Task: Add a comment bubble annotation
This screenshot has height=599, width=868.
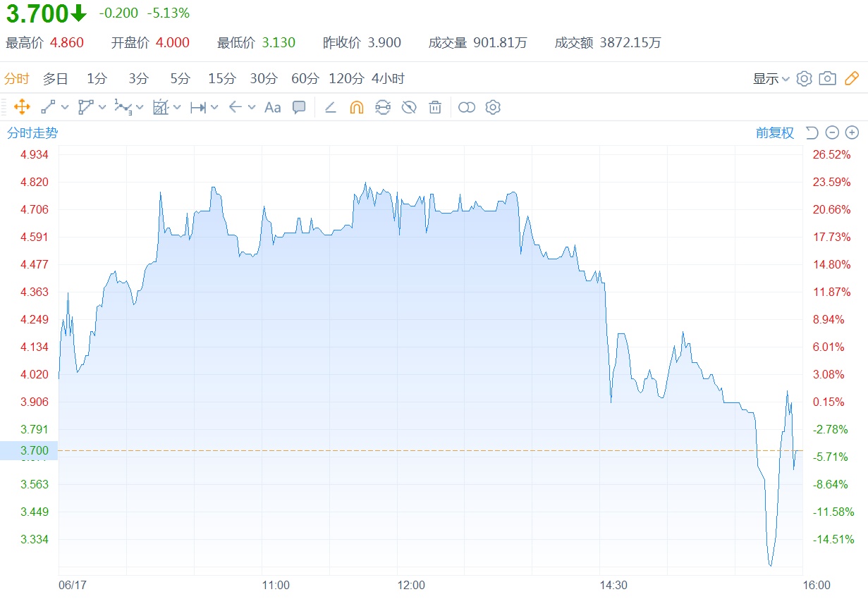Action: click(x=299, y=107)
